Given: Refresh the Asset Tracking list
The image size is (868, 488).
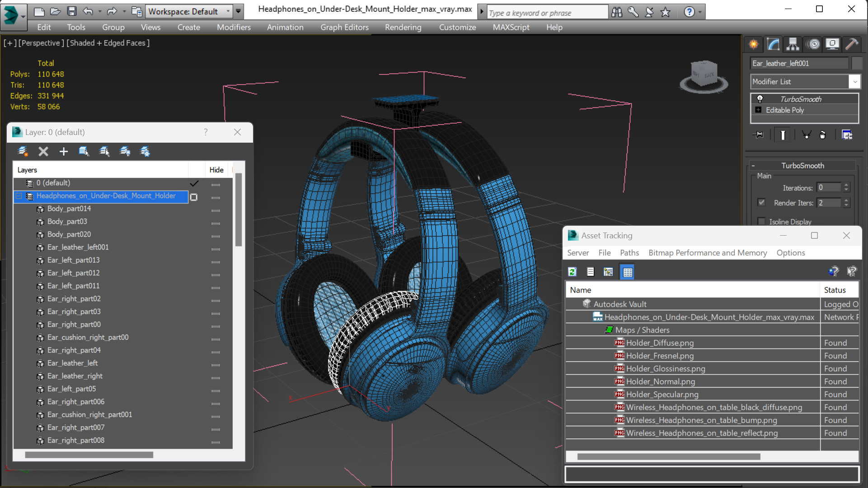Looking at the screenshot, I should pyautogui.click(x=572, y=272).
